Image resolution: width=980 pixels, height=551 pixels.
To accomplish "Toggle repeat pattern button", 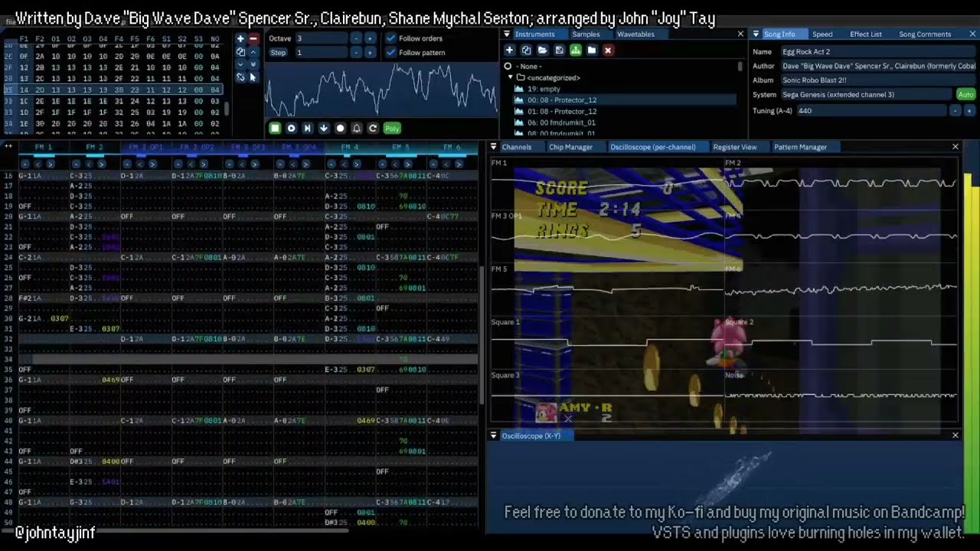I will click(x=373, y=129).
